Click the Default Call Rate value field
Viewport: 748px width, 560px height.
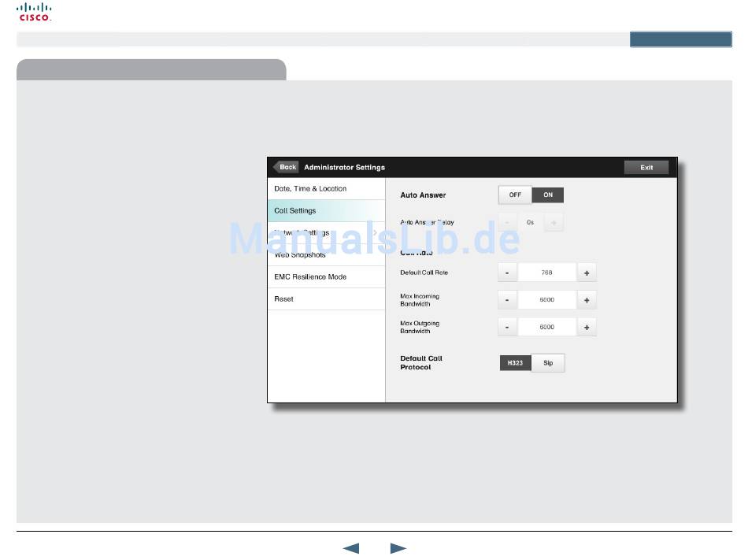coord(546,273)
